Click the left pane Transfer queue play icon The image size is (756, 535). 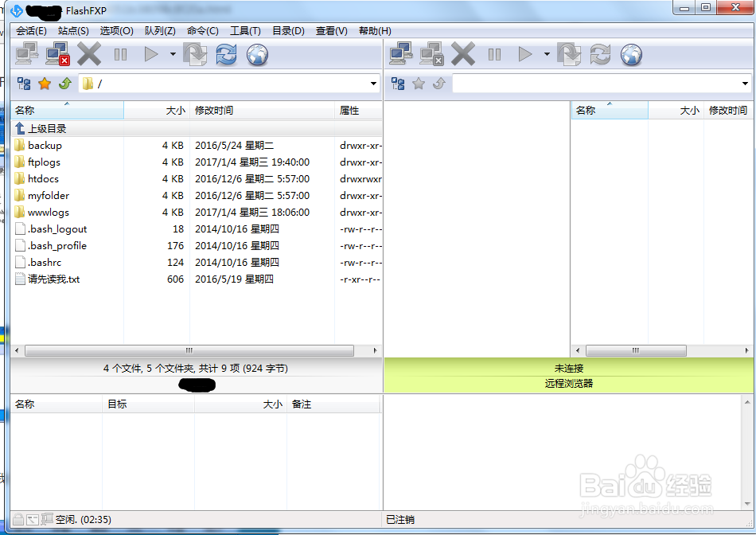[x=151, y=54]
